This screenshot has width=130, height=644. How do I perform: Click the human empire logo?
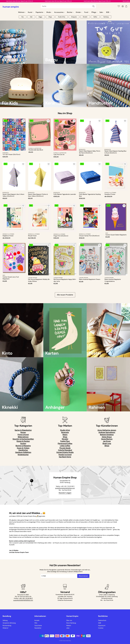pos(11,7)
